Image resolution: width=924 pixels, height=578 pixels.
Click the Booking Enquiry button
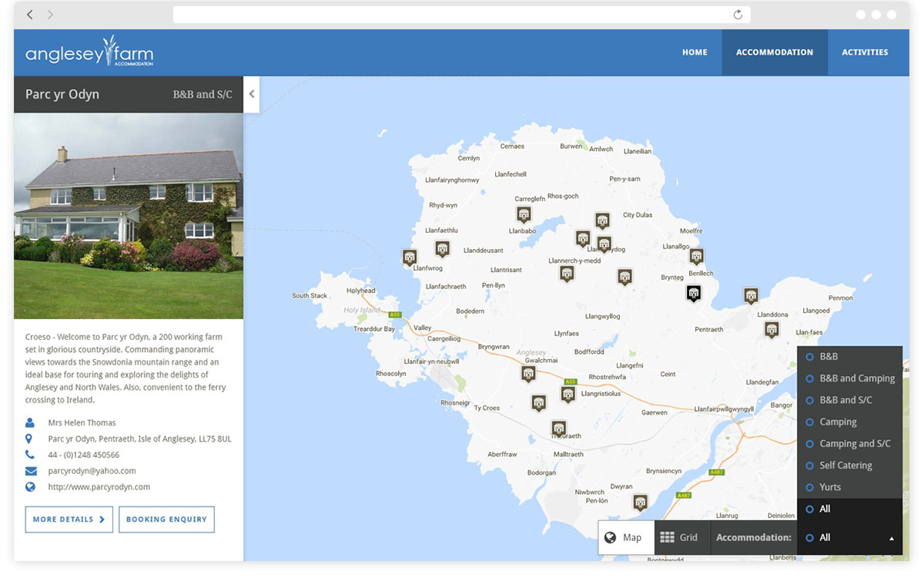click(166, 519)
